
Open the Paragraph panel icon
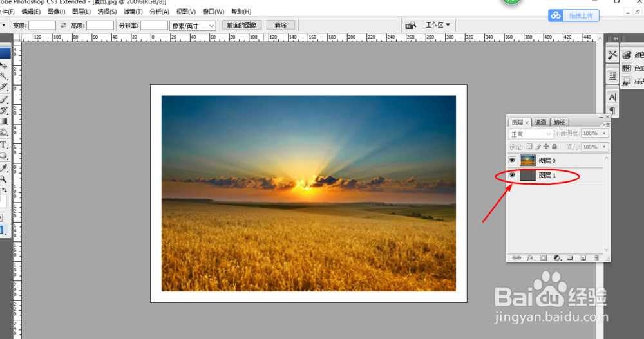[612, 110]
